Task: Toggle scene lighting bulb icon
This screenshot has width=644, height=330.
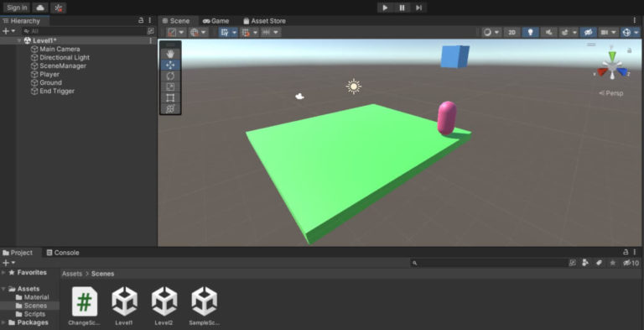Action: coord(530,33)
